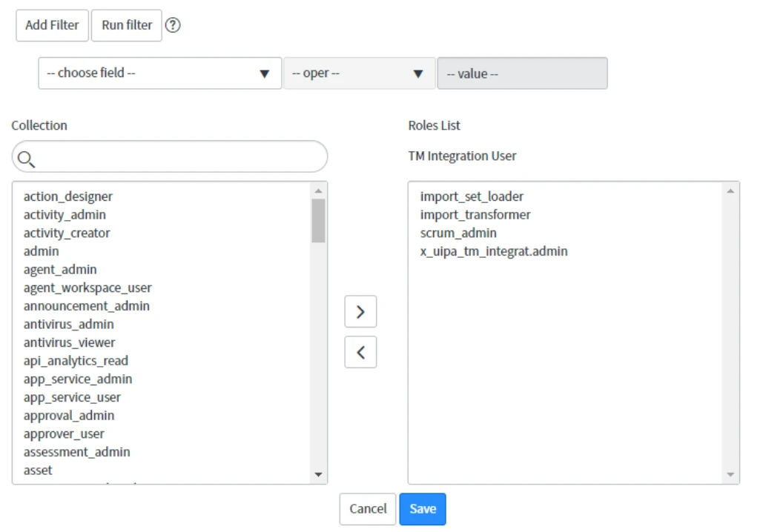
Task: Select api_analytics_read role
Action: click(x=76, y=361)
